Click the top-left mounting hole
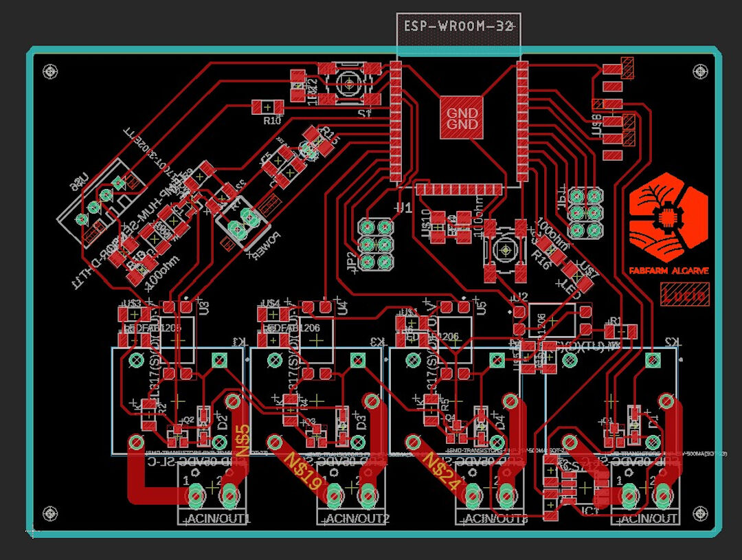This screenshot has width=742, height=560. click(50, 72)
